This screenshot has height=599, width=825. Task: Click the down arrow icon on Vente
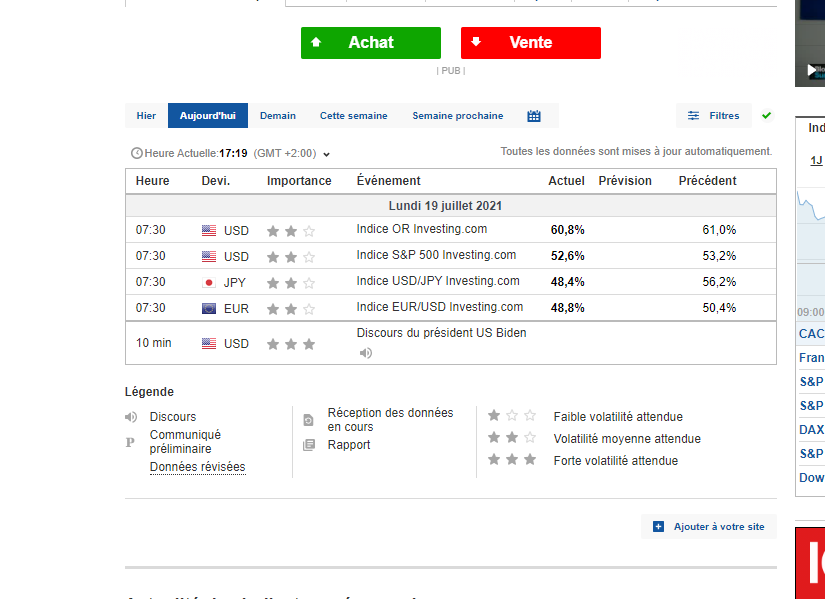(x=476, y=42)
